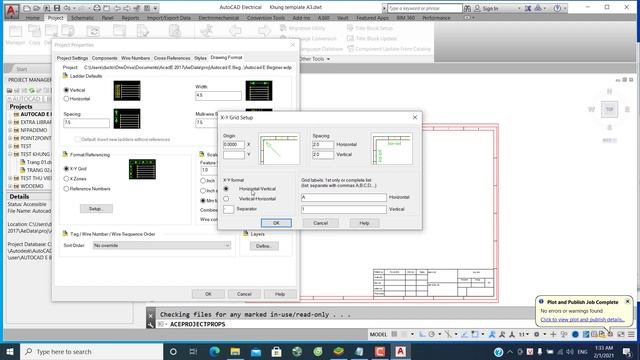
Task: Click Title Block Update tool
Action: pos(371,38)
